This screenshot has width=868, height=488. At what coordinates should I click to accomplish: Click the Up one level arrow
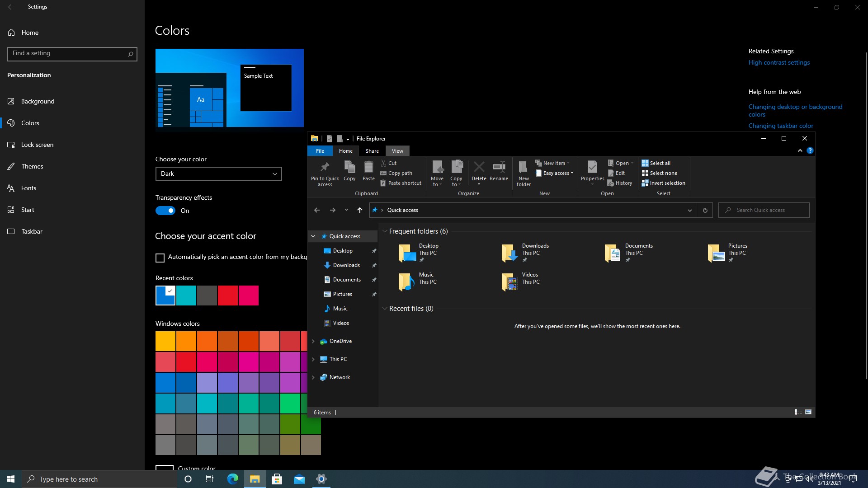point(360,210)
